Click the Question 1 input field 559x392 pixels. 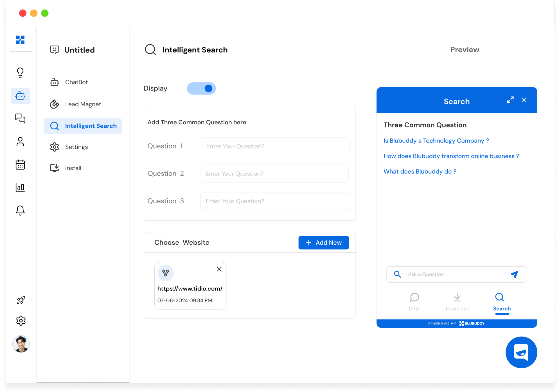point(275,146)
